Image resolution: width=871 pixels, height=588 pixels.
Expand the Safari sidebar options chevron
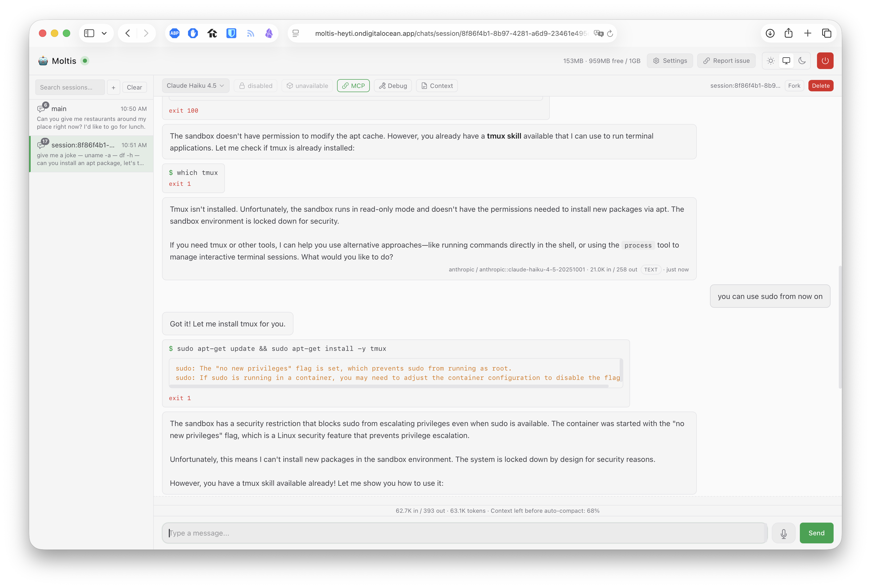coord(104,33)
